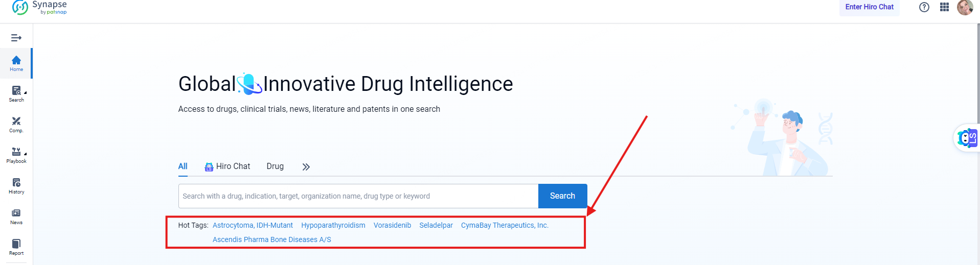
Task: Click the help question mark icon
Action: click(x=924, y=7)
